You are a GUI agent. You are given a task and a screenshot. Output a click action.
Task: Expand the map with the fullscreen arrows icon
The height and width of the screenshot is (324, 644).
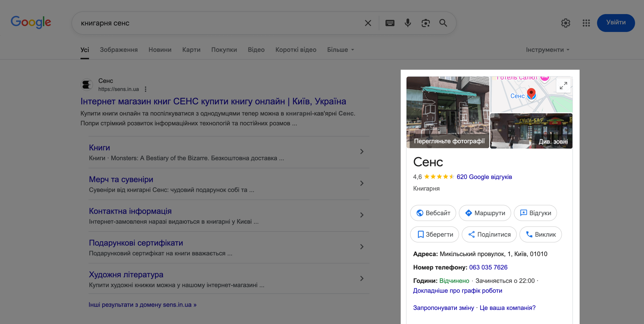(x=563, y=85)
